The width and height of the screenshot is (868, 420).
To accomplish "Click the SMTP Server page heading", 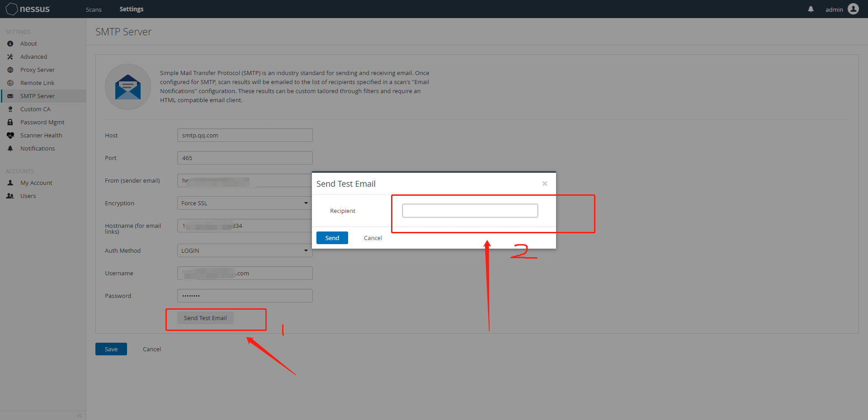I will point(123,32).
